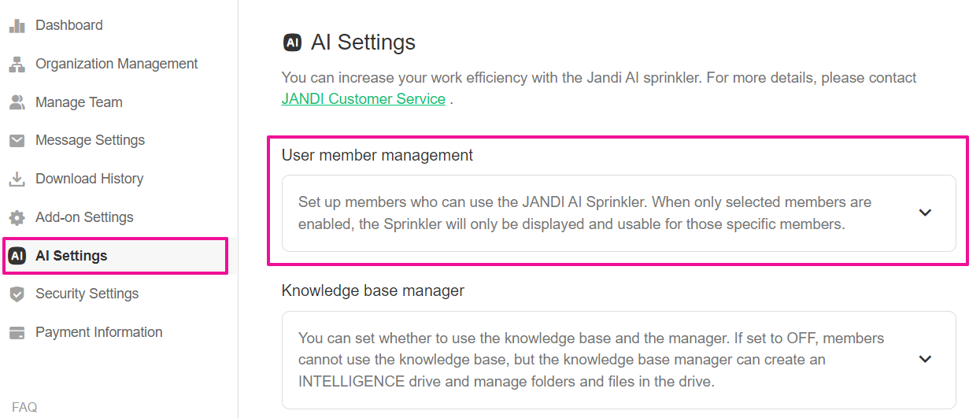980x418 pixels.
Task: Click the Organization Management hierarchy icon
Action: coord(17,65)
